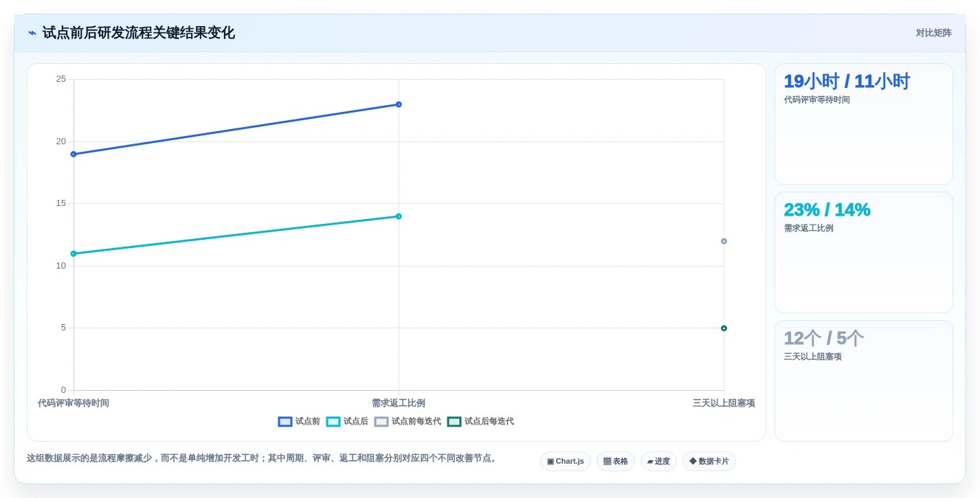Click the title 试点前后研发流程关键结果变化
The image size is (980, 498).
click(x=139, y=33)
